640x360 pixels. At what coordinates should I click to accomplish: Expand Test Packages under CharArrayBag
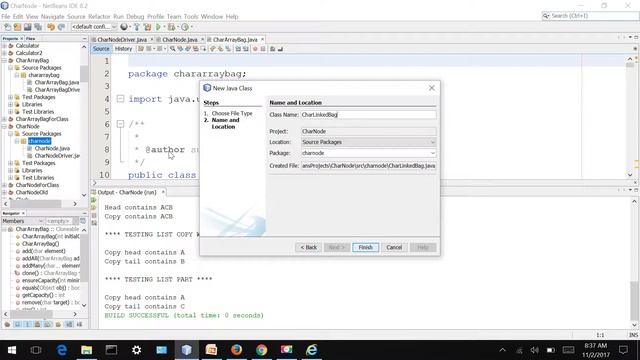pos(11,97)
